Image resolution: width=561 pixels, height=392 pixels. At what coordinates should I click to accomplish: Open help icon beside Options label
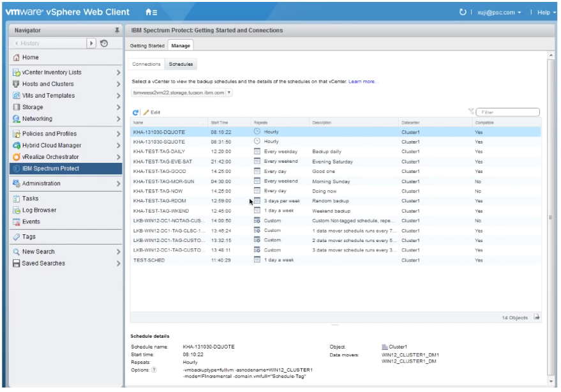pos(154,370)
